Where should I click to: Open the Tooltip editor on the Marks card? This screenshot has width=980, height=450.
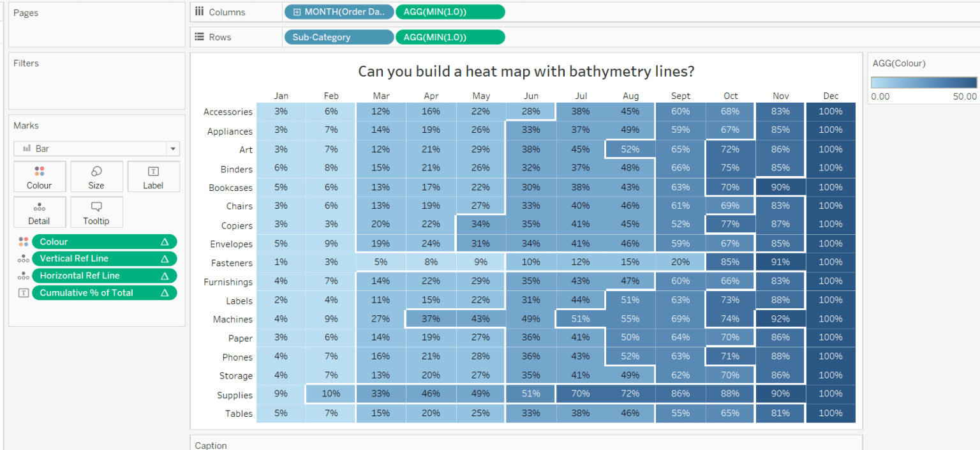tap(96, 212)
